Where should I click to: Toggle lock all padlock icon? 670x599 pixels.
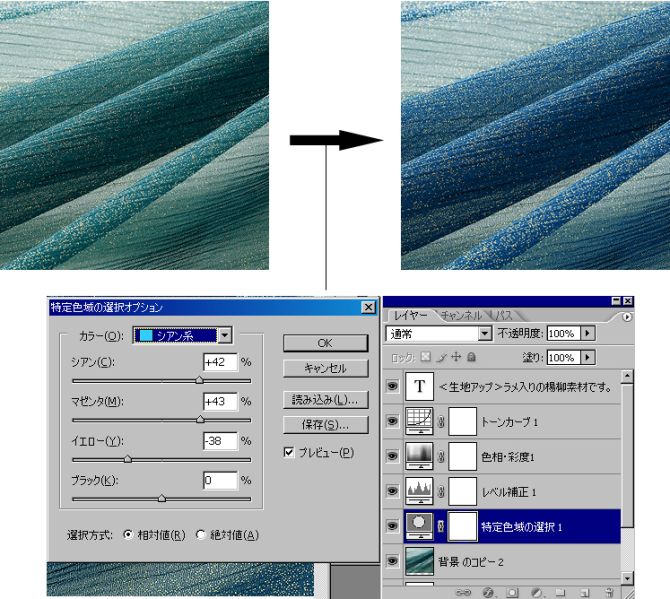[471, 356]
